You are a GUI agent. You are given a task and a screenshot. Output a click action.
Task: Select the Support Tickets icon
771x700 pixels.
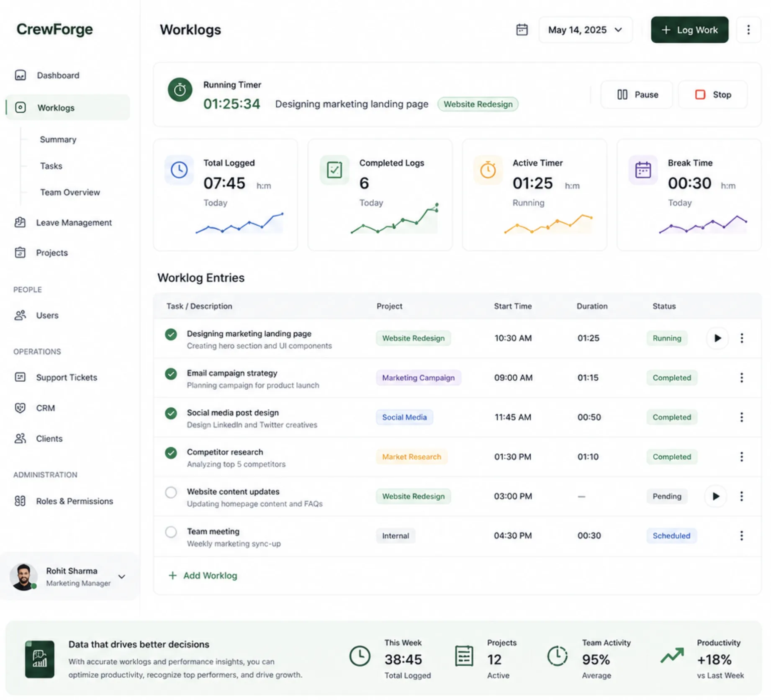point(20,377)
